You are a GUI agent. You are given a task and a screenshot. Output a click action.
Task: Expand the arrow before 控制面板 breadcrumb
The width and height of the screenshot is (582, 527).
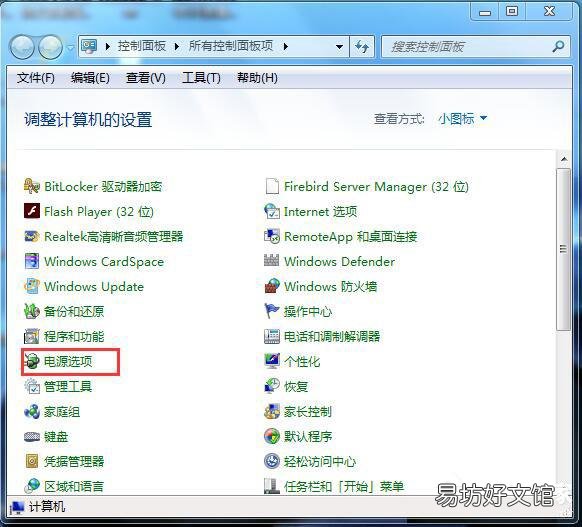[108, 47]
